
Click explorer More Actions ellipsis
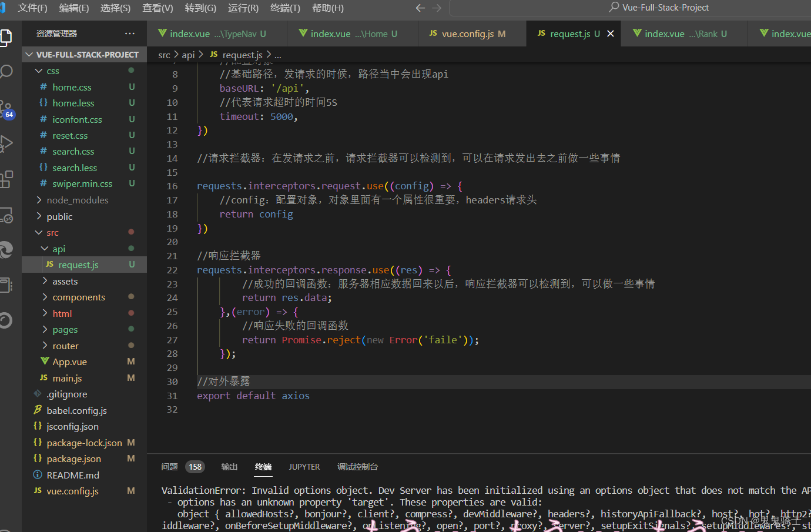pyautogui.click(x=130, y=34)
